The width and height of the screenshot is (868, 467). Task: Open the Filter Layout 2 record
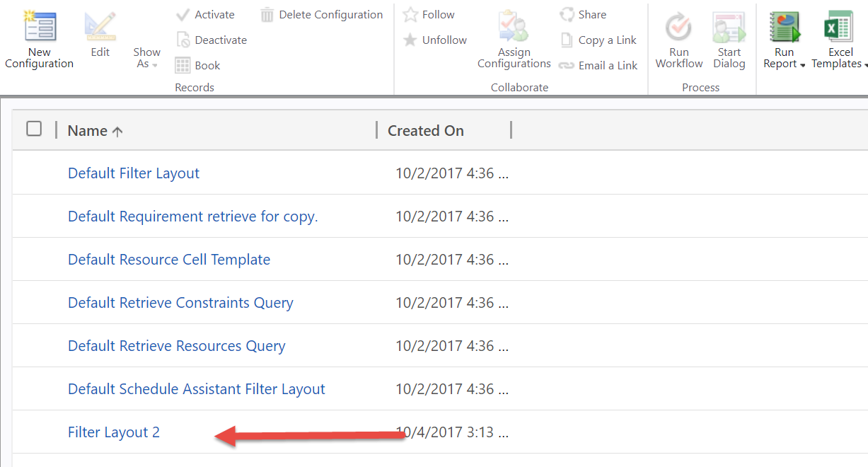pyautogui.click(x=114, y=432)
